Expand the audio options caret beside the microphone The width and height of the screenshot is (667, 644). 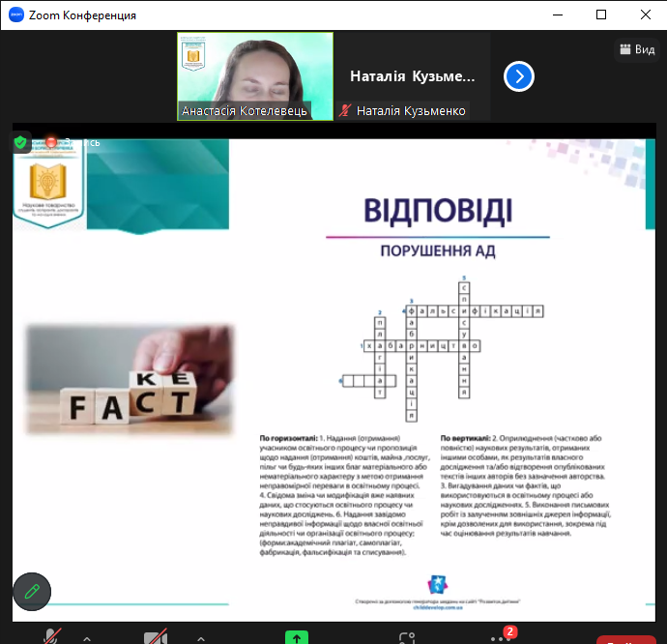87,638
